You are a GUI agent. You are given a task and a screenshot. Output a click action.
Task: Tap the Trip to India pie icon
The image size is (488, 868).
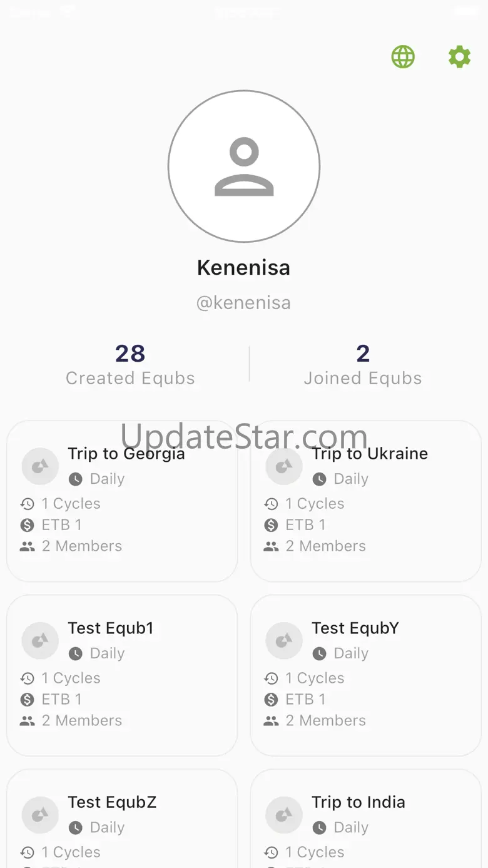click(x=284, y=815)
